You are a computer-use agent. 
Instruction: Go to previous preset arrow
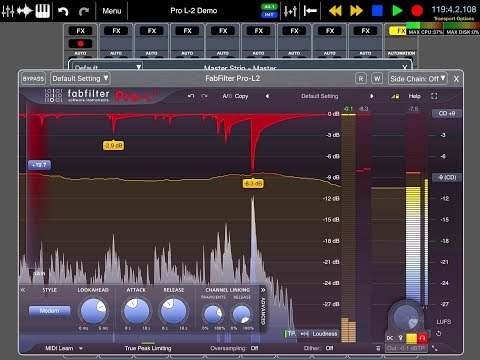(x=267, y=96)
